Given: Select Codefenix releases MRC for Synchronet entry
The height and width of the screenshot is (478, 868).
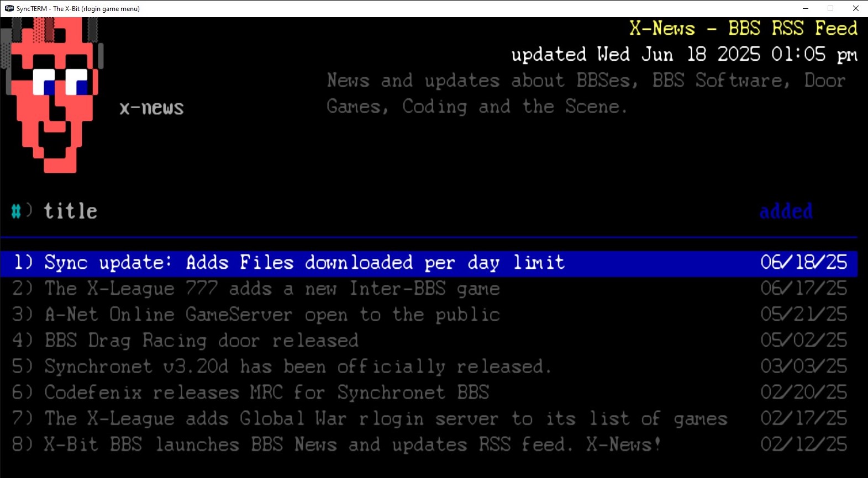Looking at the screenshot, I should click(x=429, y=392).
